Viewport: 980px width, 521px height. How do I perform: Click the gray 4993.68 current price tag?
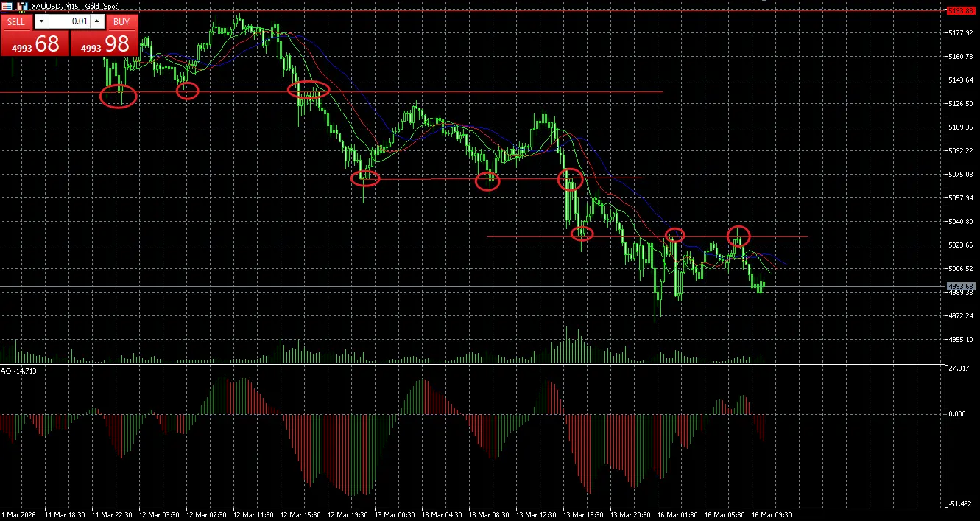(960, 286)
